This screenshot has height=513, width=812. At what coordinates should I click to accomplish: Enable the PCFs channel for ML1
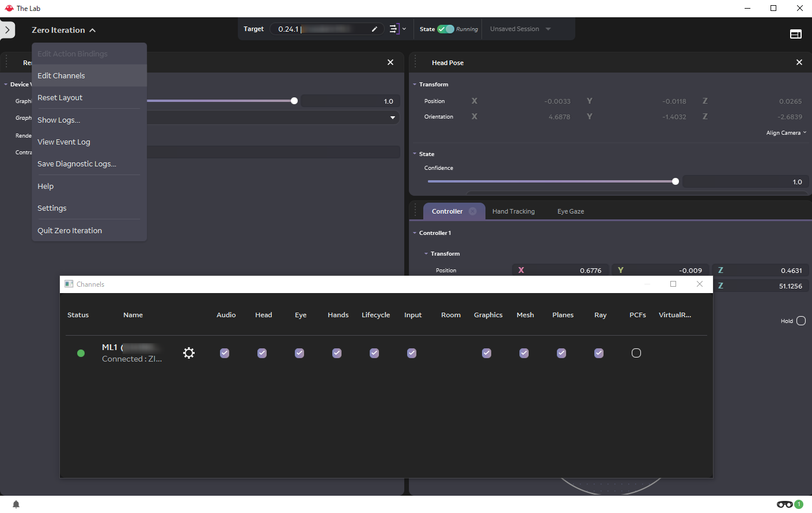pyautogui.click(x=636, y=353)
